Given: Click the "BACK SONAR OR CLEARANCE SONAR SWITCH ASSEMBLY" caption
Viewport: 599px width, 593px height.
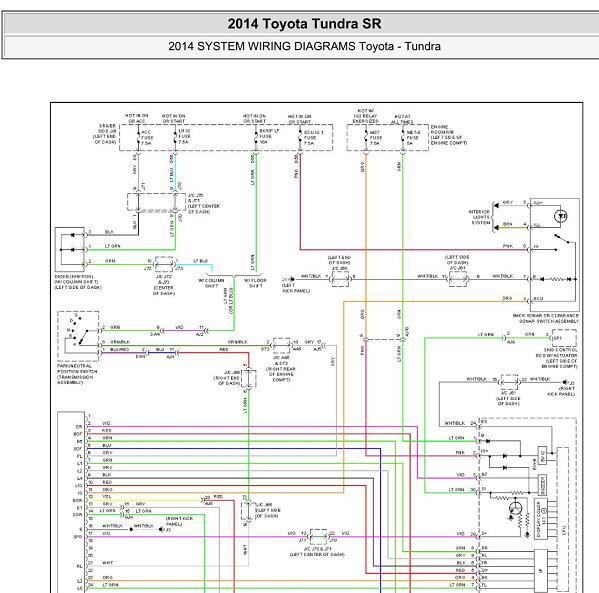Looking at the screenshot, I should (546, 319).
